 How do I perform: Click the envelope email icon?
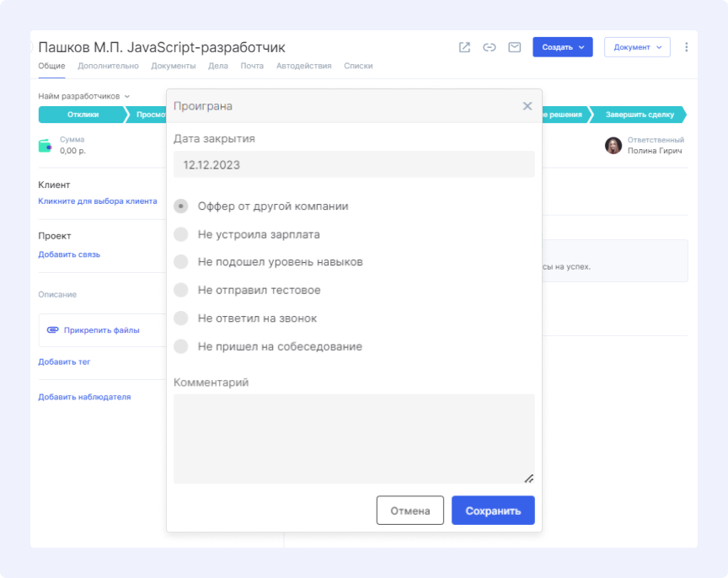514,47
